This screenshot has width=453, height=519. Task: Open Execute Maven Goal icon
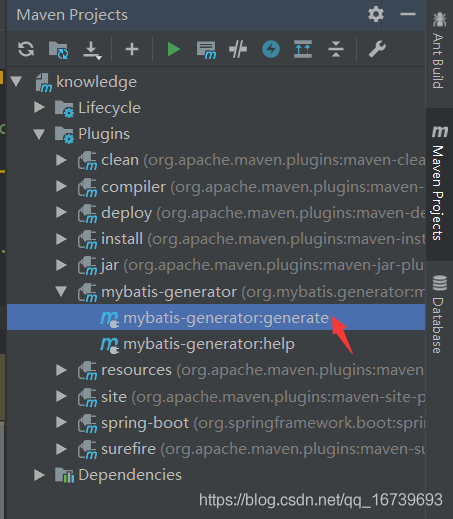coord(206,50)
